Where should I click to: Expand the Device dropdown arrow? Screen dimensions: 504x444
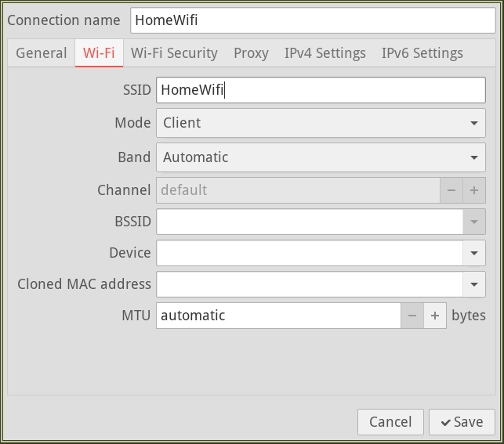pos(473,253)
